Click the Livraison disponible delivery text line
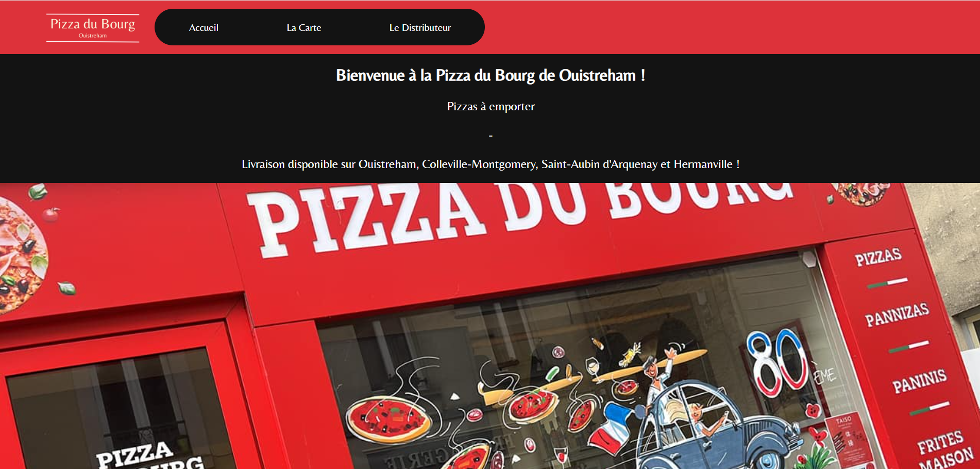This screenshot has height=469, width=980. tap(491, 164)
